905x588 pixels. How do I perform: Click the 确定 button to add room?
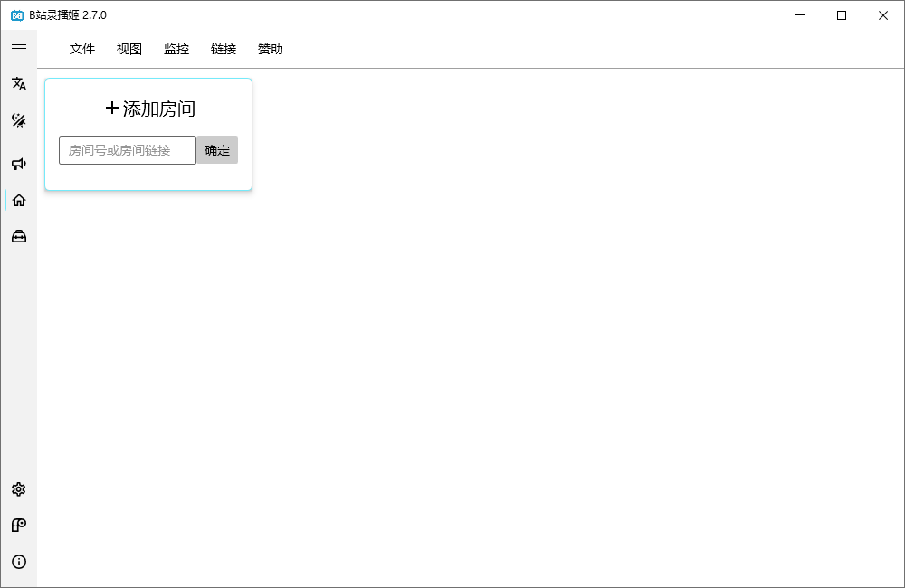click(217, 150)
